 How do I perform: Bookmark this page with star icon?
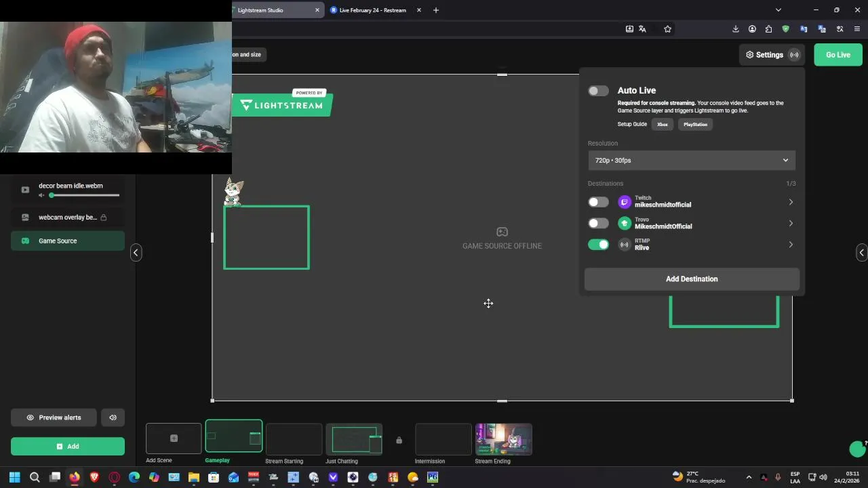pos(667,29)
